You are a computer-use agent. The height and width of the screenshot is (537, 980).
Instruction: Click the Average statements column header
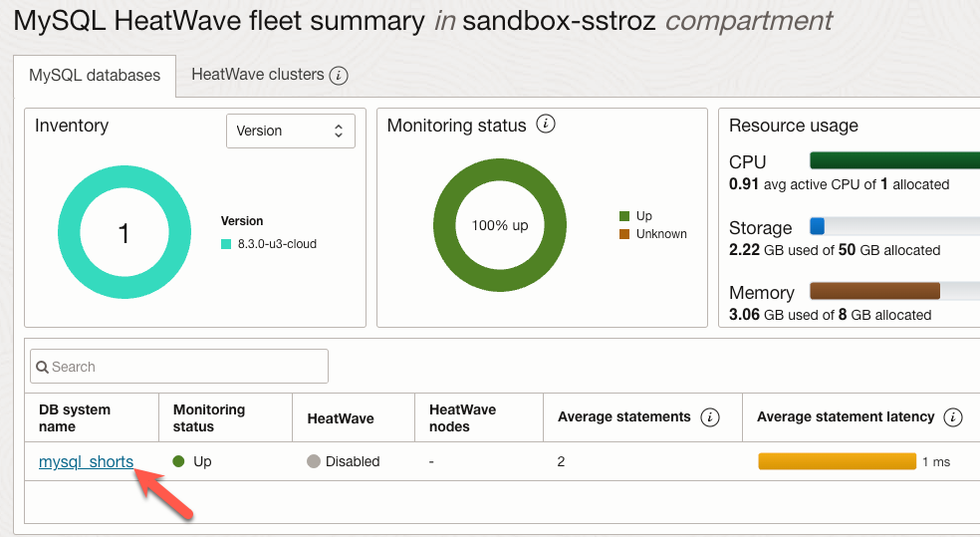(642, 417)
